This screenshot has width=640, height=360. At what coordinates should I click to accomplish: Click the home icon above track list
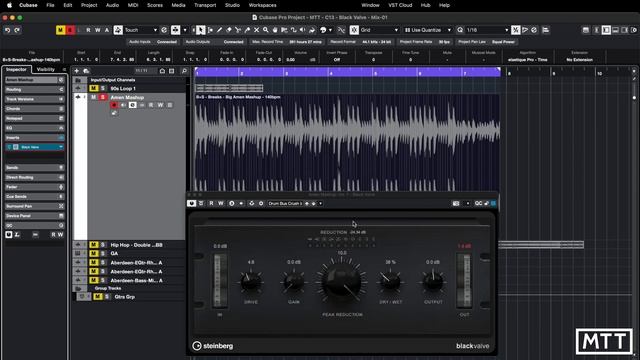click(162, 71)
